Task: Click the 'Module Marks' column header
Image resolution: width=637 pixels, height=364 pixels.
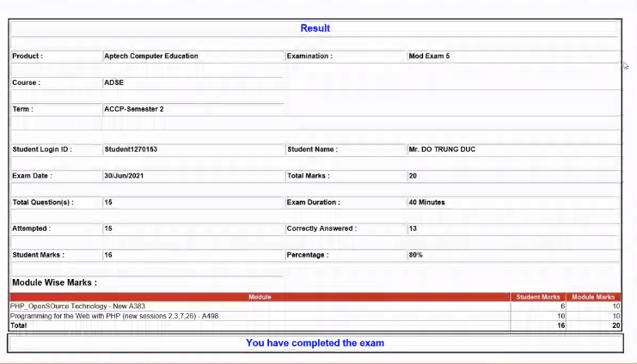Action: coord(593,297)
